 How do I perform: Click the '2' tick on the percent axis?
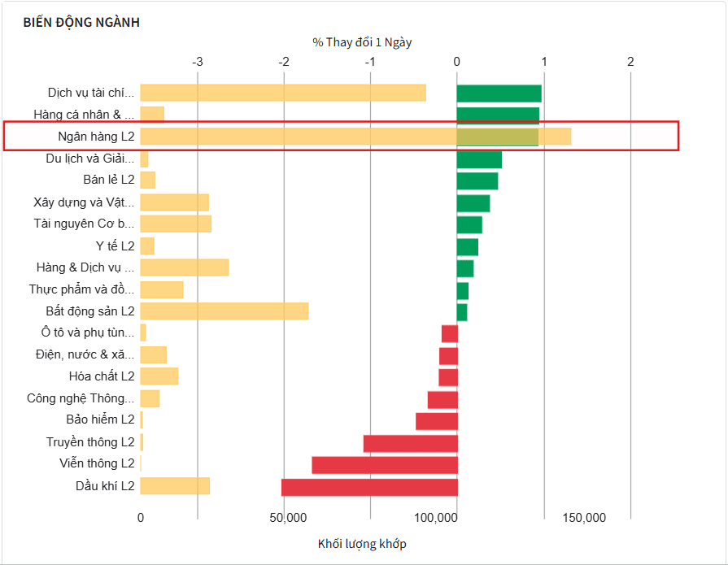point(630,62)
